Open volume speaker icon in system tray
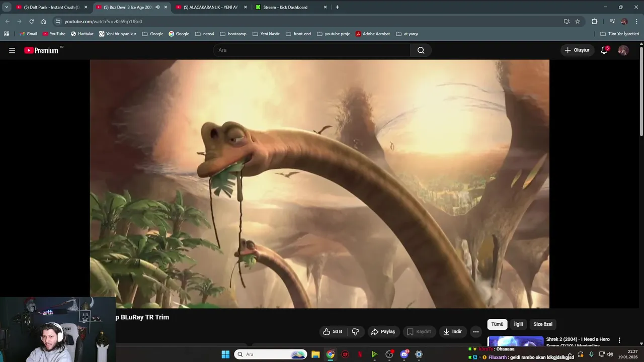Image resolution: width=644 pixels, height=362 pixels. click(x=610, y=354)
